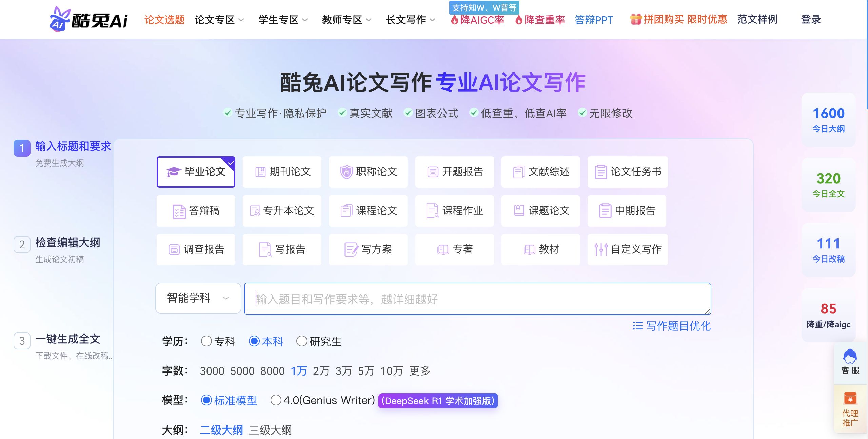Image resolution: width=868 pixels, height=439 pixels.
Task: Click the 登录 login button
Action: [x=812, y=20]
